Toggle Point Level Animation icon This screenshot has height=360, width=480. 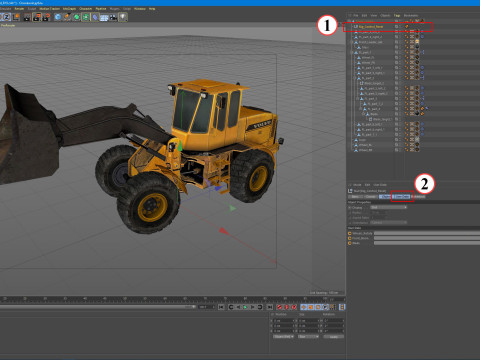(x=332, y=307)
